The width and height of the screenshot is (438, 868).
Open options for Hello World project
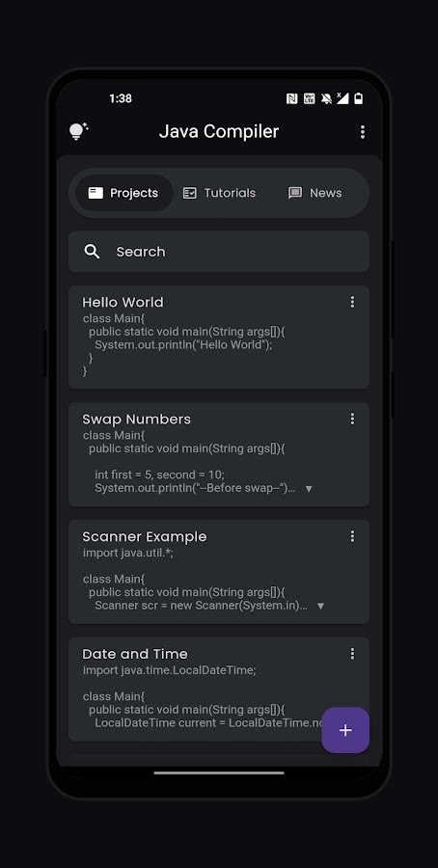[x=352, y=302]
